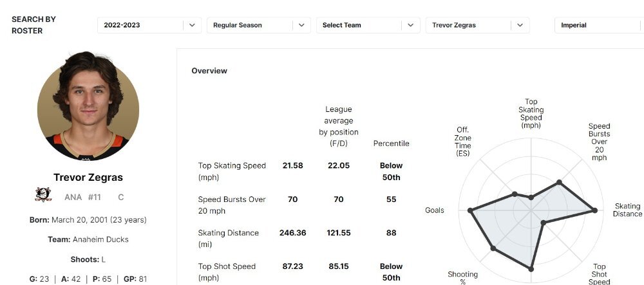Expand the 2022-2023 season dropdown
Viewport: 644px width, 285px height.
tap(149, 25)
